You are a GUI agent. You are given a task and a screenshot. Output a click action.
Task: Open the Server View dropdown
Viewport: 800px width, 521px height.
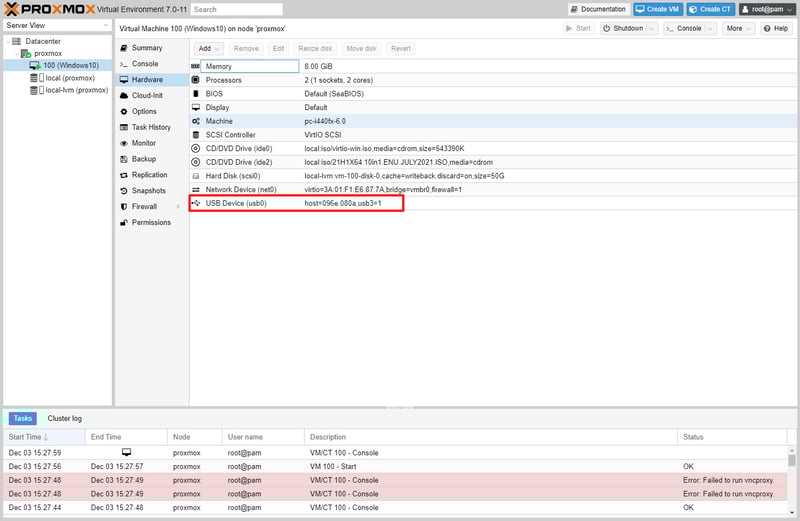(x=56, y=25)
